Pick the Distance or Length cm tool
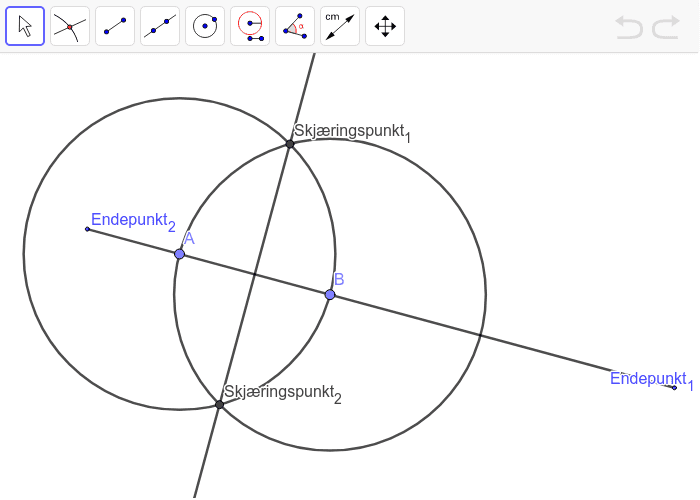The height and width of the screenshot is (500, 700). coord(340,26)
